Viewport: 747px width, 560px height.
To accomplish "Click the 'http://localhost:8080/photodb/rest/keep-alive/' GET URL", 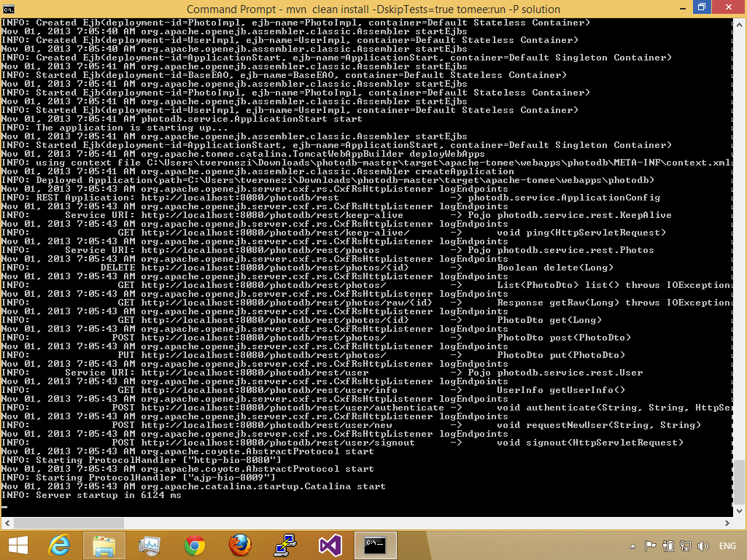I will pos(275,233).
